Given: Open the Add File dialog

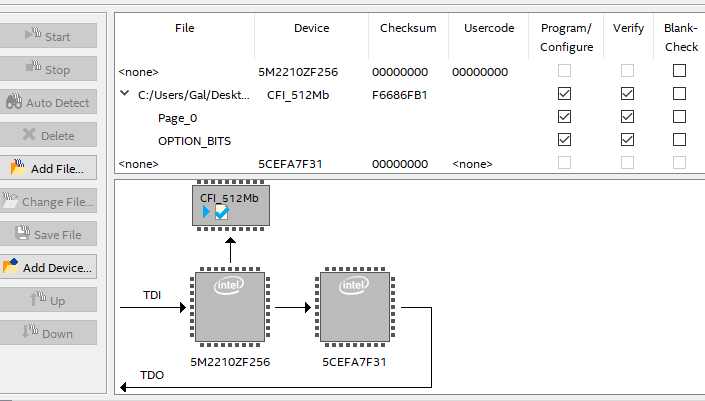Looking at the screenshot, I should coord(48,168).
